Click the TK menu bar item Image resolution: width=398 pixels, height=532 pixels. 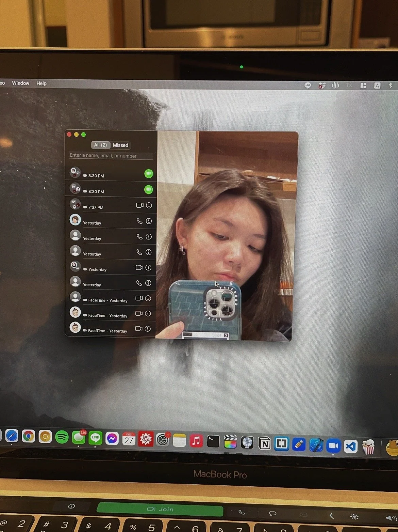pyautogui.click(x=349, y=85)
